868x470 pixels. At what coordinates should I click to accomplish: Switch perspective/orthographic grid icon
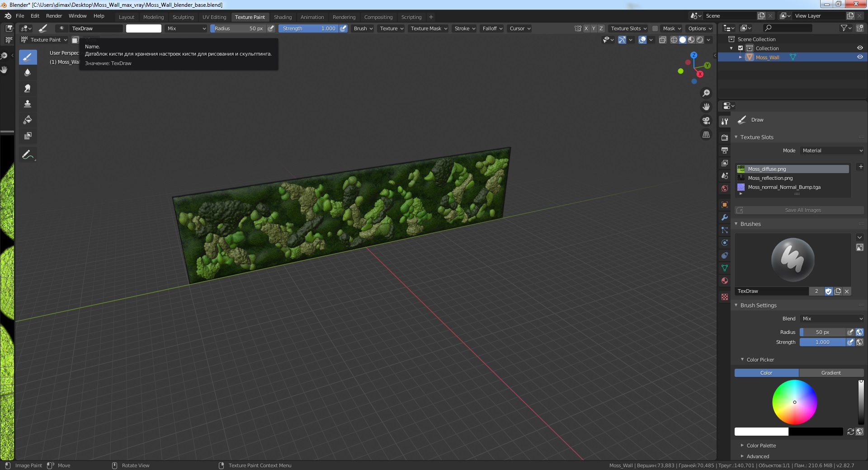pyautogui.click(x=706, y=135)
